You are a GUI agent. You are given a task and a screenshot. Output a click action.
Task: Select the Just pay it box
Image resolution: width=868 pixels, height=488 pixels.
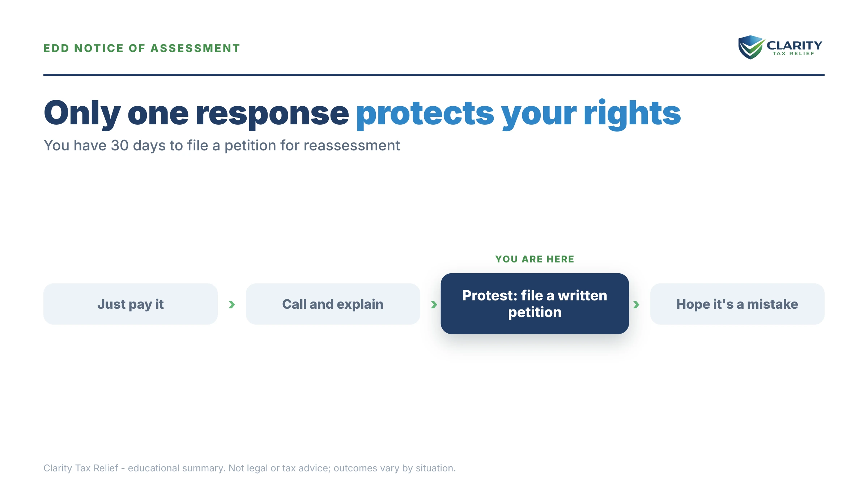(131, 304)
